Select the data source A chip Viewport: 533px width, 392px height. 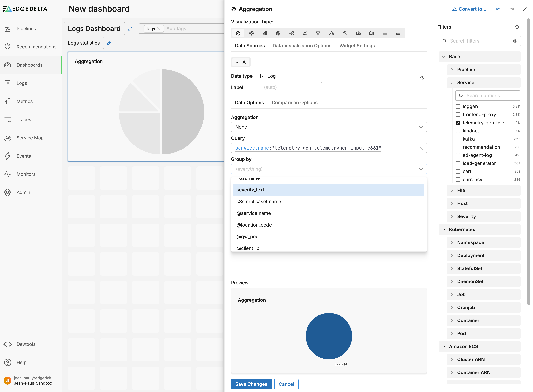click(240, 62)
